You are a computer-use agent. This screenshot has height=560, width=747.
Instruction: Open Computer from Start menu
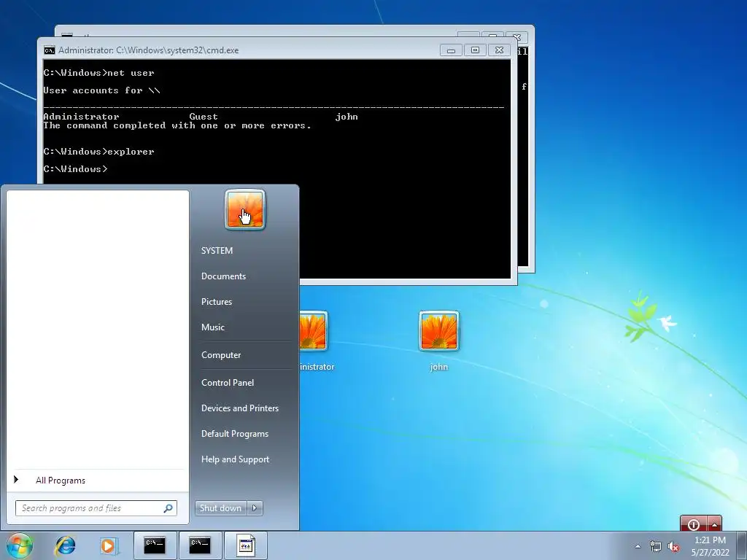tap(220, 355)
